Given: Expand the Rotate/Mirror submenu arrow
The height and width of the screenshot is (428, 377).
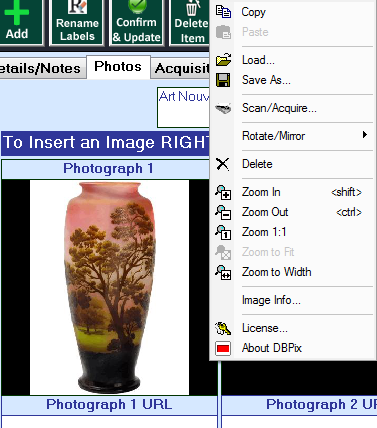Looking at the screenshot, I should 365,135.
